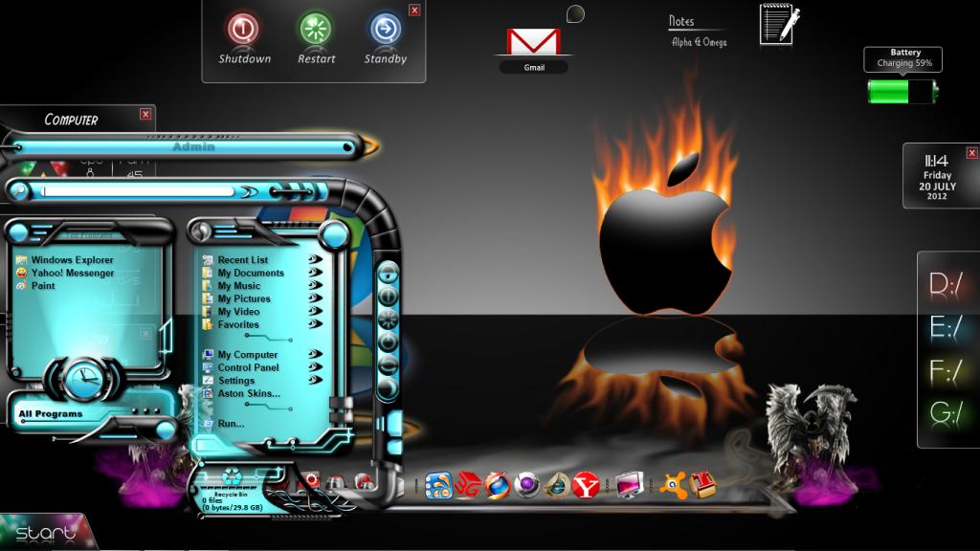Close the clock date widget
The width and height of the screenshot is (980, 551).
pos(972,153)
